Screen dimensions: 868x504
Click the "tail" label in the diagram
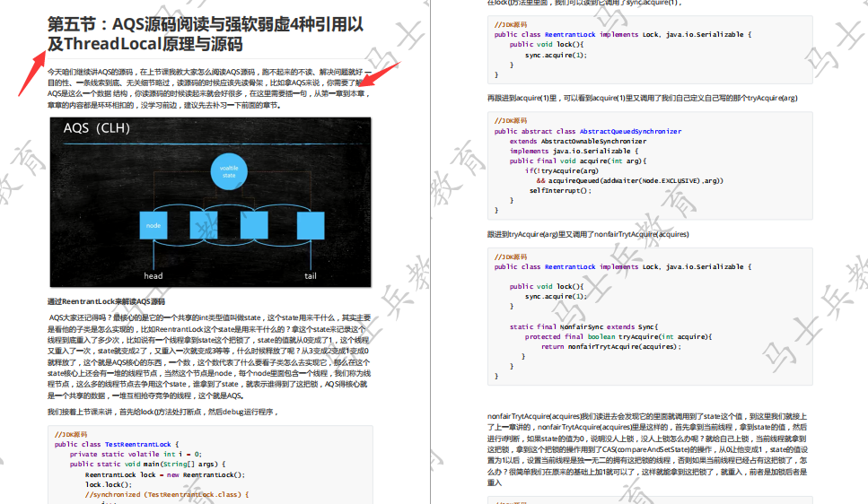click(x=311, y=275)
